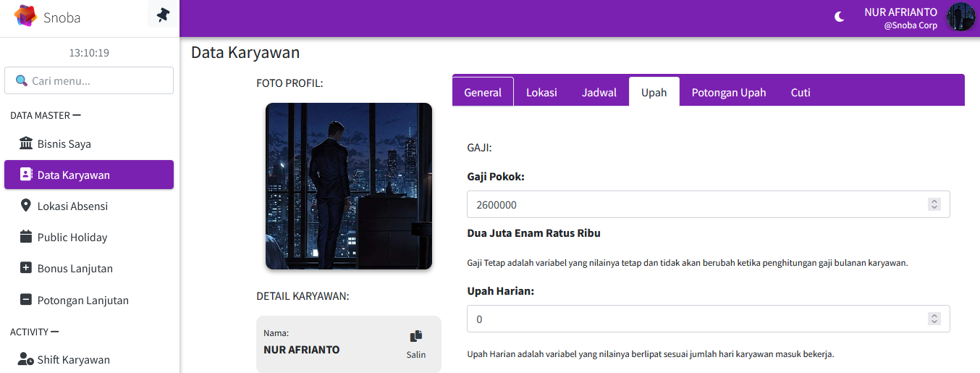Click the Gaji Pokok input field
The width and height of the screenshot is (980, 373).
pos(709,204)
